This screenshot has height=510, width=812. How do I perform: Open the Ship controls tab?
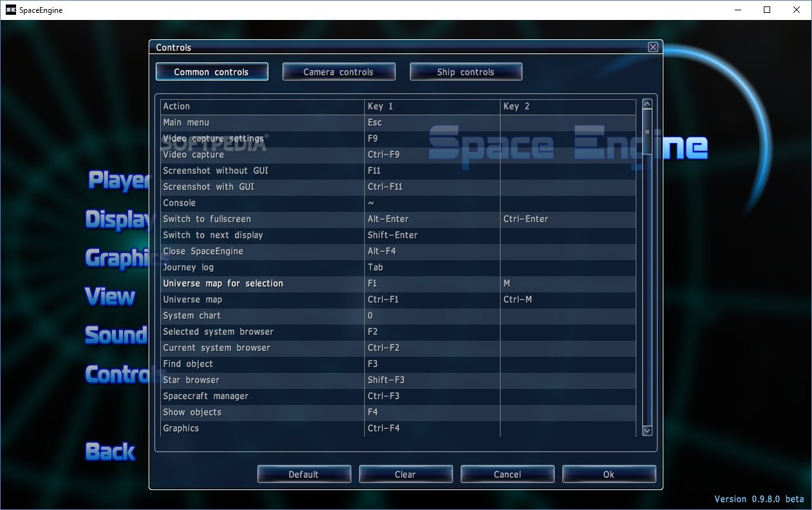(x=466, y=71)
